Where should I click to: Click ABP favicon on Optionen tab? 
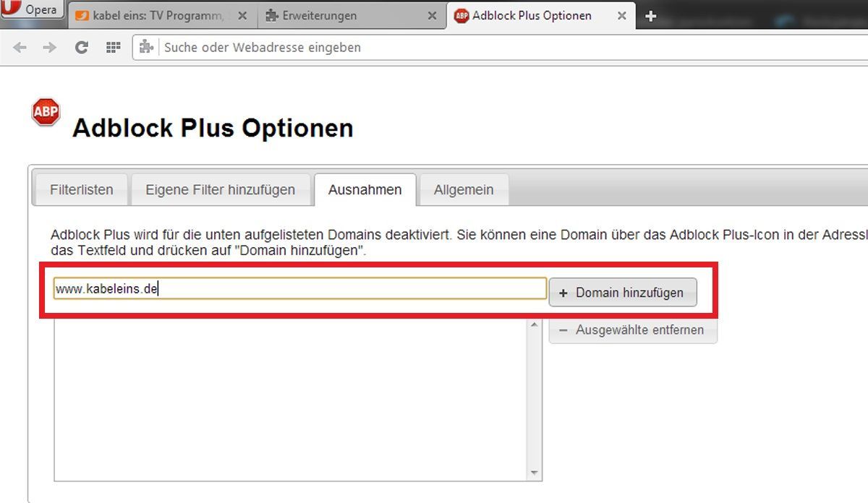click(x=461, y=15)
